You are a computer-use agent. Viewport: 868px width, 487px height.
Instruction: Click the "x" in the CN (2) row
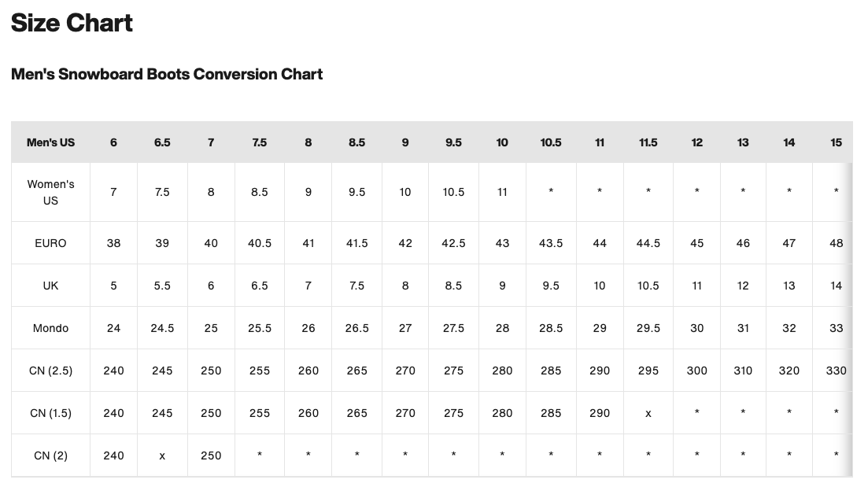click(162, 456)
